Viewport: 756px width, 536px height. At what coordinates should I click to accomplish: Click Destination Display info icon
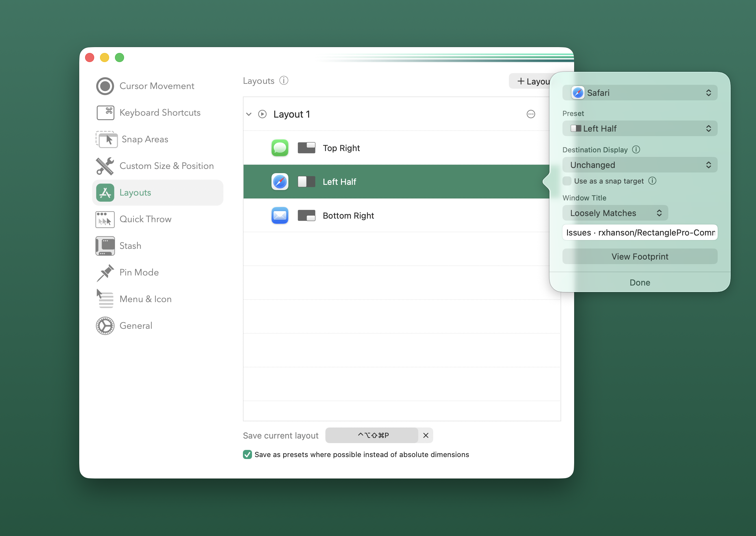636,150
